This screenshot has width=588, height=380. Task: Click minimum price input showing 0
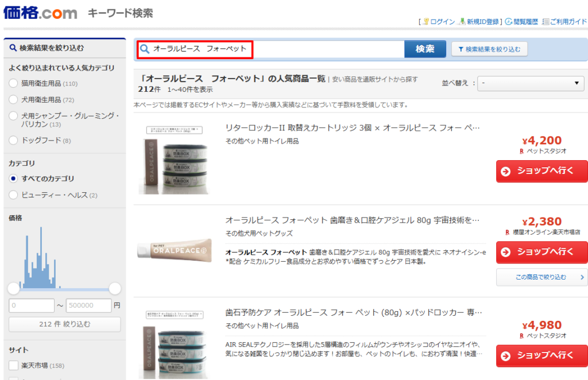point(32,305)
